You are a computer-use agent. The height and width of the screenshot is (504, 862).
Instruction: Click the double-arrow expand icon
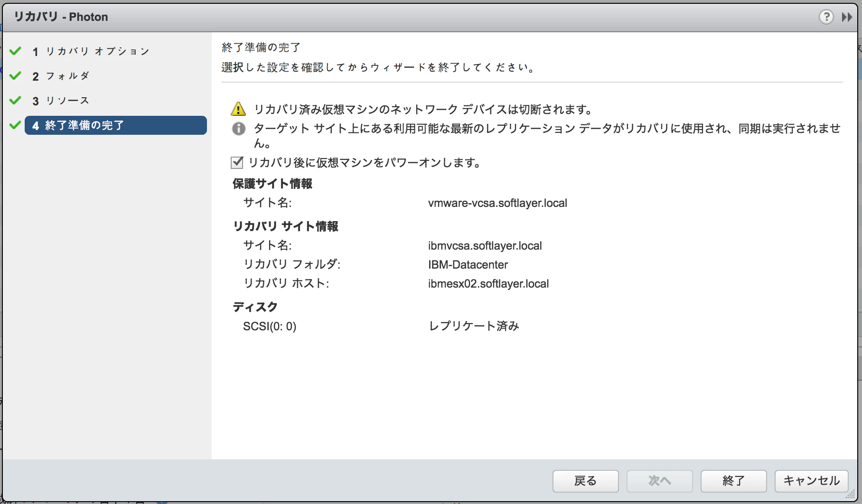pos(847,17)
